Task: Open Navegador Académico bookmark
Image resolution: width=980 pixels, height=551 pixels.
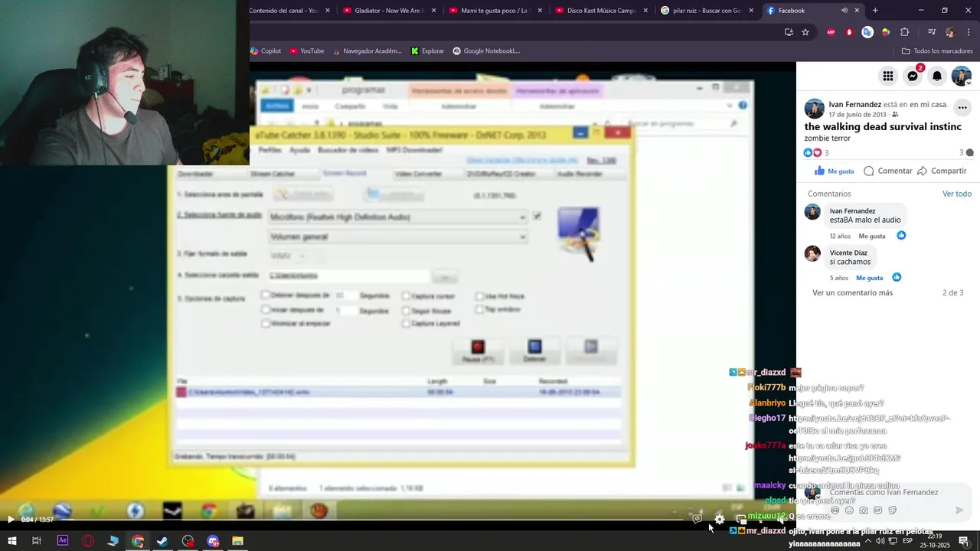Action: click(x=367, y=51)
